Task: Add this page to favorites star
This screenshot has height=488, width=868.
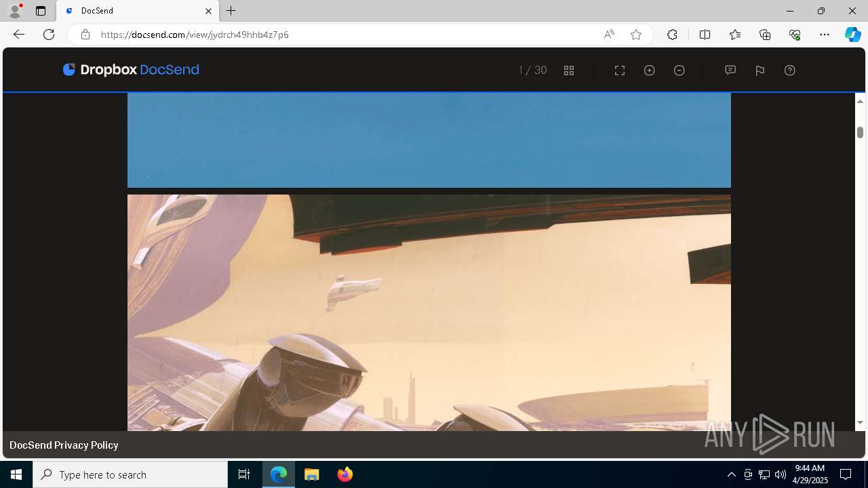Action: tap(636, 35)
